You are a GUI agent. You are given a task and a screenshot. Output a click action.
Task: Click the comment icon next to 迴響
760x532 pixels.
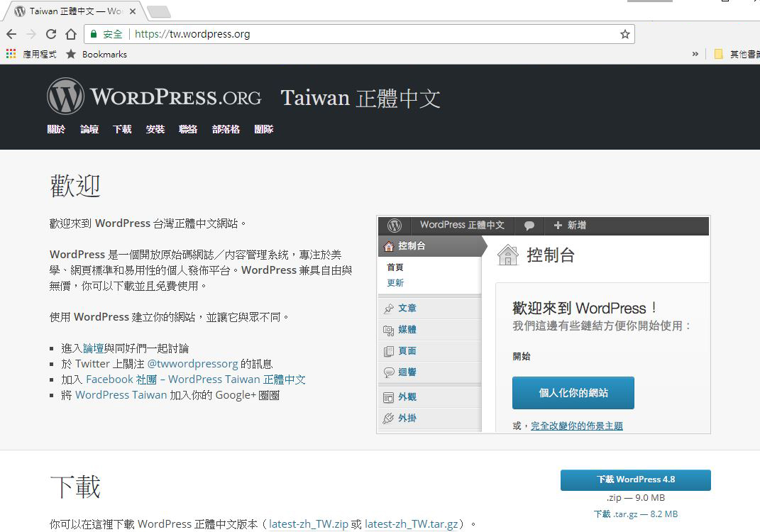coord(388,372)
